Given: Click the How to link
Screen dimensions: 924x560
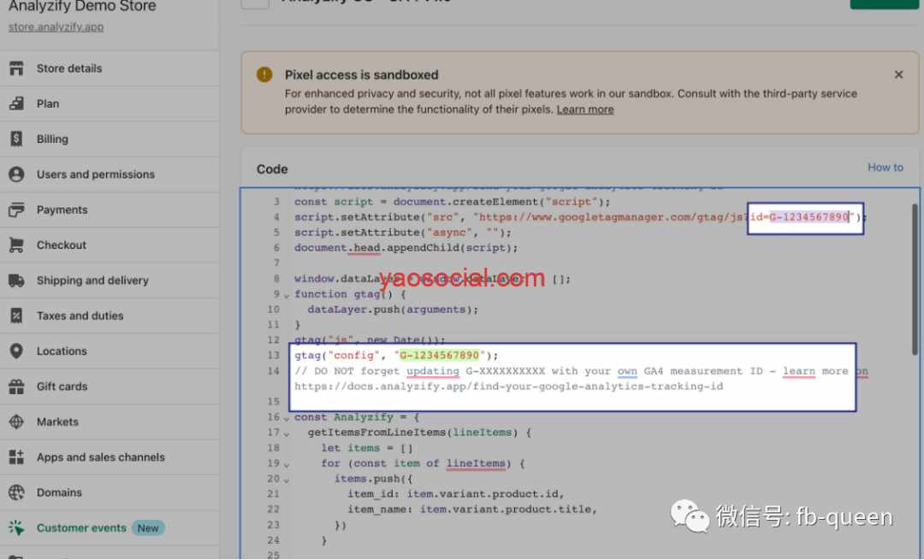Looking at the screenshot, I should [885, 168].
